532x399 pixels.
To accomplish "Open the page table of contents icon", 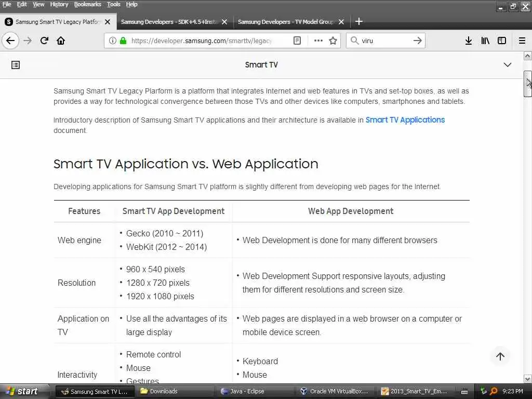I will click(16, 65).
